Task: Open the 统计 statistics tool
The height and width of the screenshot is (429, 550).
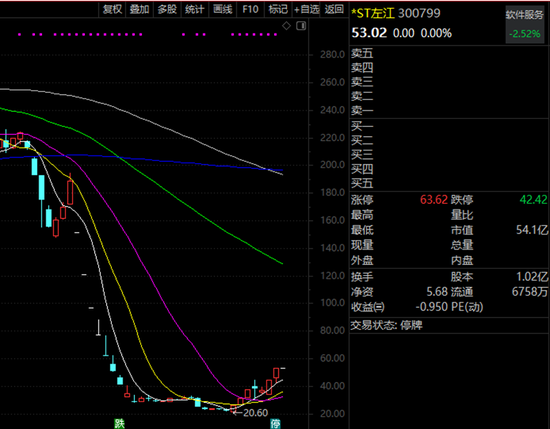Action: point(195,9)
